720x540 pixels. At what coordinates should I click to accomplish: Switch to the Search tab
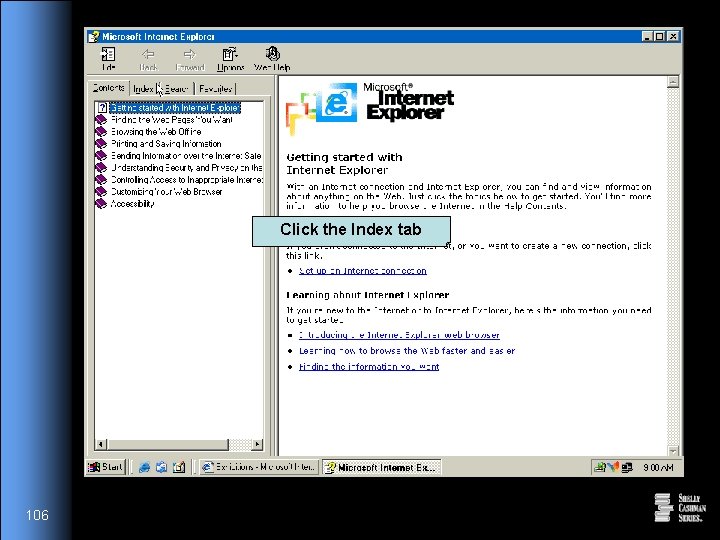point(177,89)
